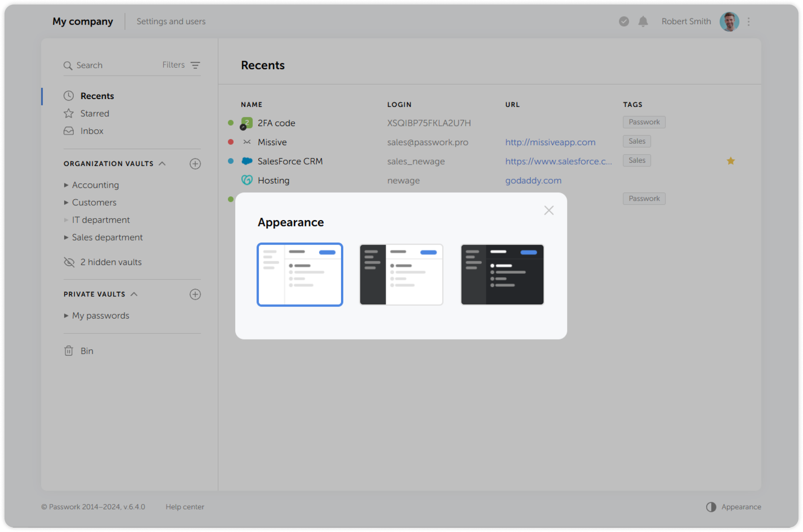Open the Bin trash icon
The image size is (803, 532).
pyautogui.click(x=68, y=351)
